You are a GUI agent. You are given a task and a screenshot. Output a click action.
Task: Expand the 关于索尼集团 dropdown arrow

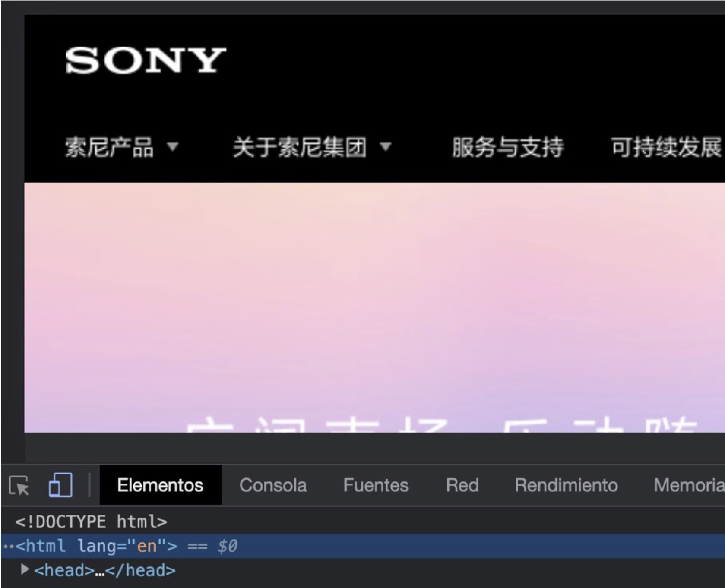tap(386, 147)
